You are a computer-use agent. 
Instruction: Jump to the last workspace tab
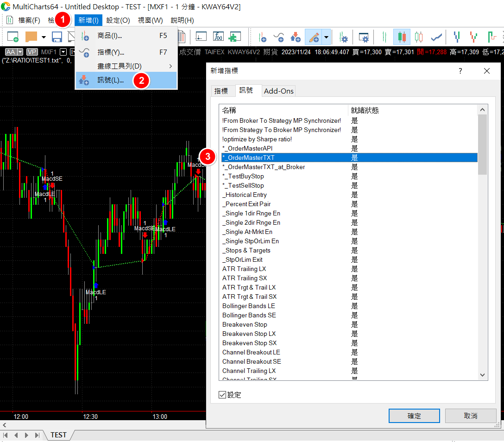pyautogui.click(x=37, y=435)
